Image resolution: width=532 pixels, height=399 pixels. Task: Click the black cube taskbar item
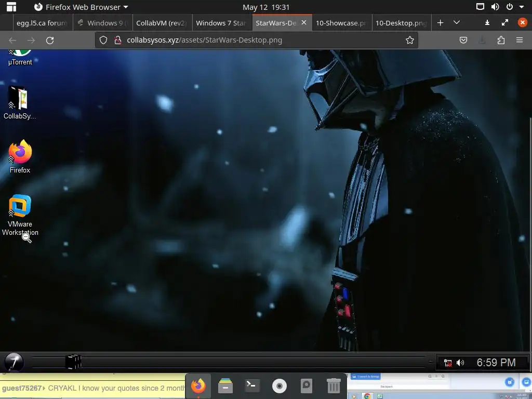tap(73, 362)
